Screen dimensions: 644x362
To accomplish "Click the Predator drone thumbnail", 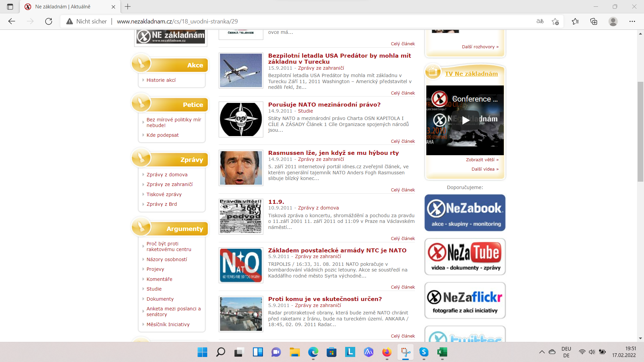I will click(x=241, y=70).
